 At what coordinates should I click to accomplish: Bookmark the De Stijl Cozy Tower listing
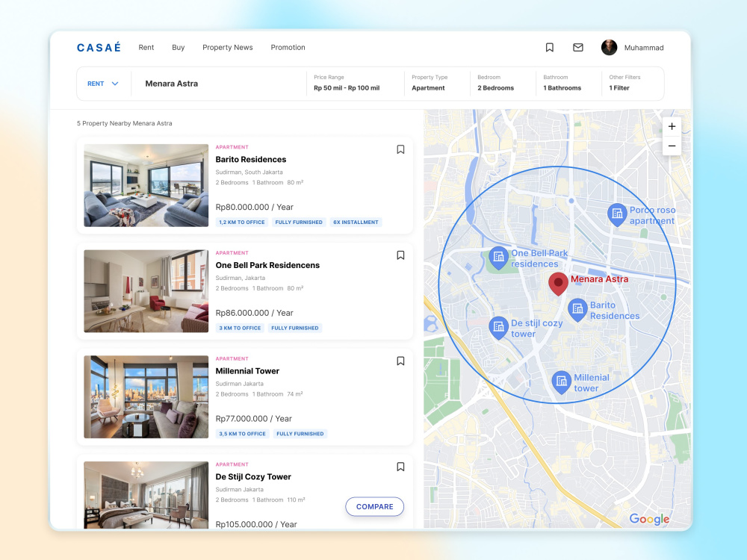tap(400, 467)
